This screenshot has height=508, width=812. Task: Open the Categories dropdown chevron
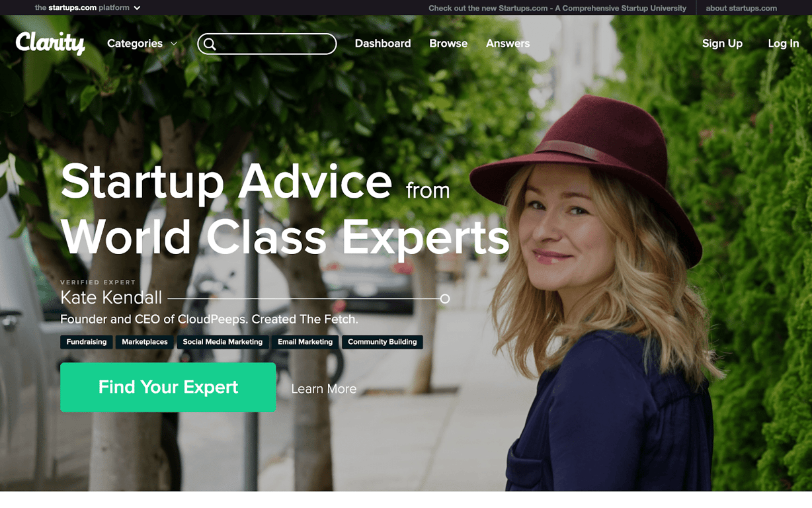point(174,44)
